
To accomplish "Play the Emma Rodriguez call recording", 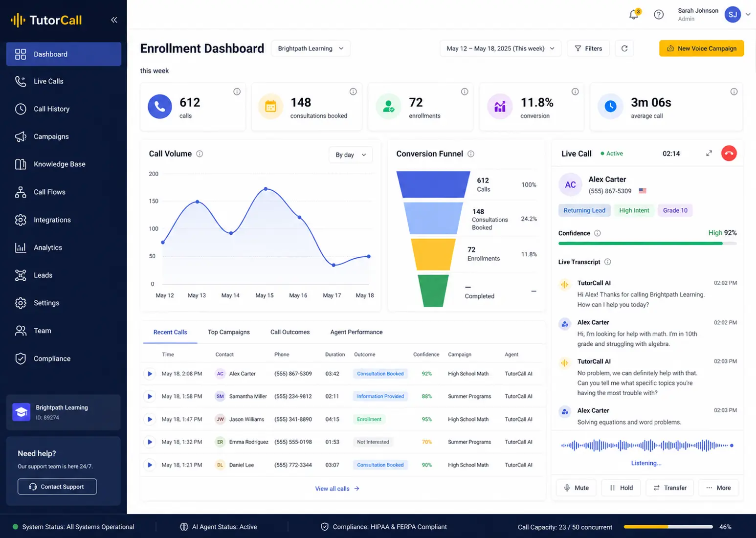I will [150, 442].
